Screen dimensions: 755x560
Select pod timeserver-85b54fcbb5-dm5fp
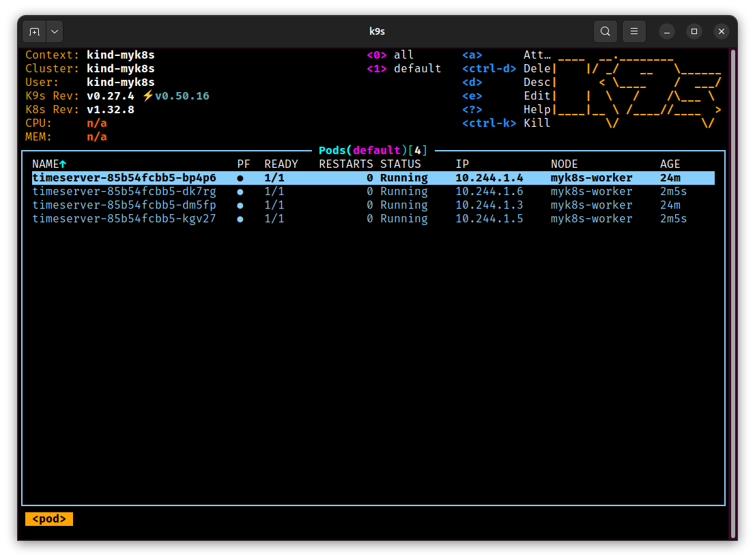(x=373, y=205)
